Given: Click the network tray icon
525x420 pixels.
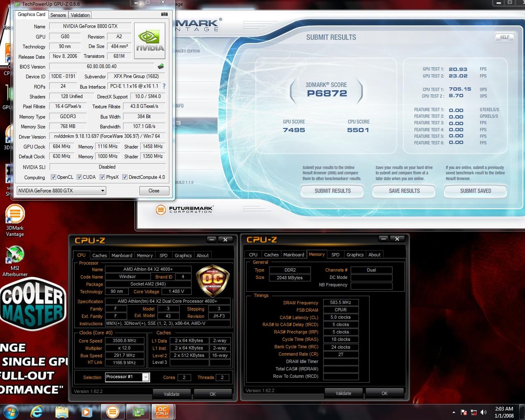Looking at the screenshot, I should coord(474,412).
